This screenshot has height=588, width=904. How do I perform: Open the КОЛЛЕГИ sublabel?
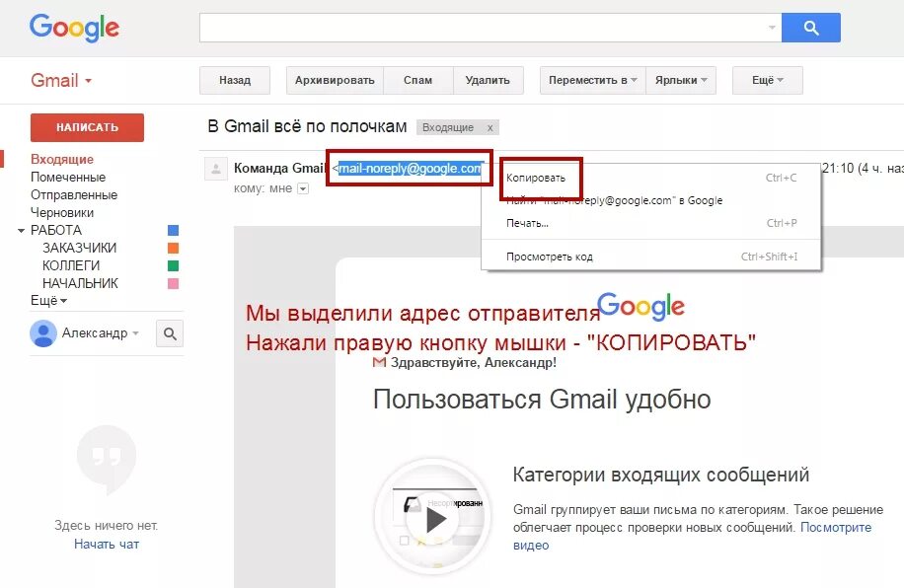click(x=71, y=265)
